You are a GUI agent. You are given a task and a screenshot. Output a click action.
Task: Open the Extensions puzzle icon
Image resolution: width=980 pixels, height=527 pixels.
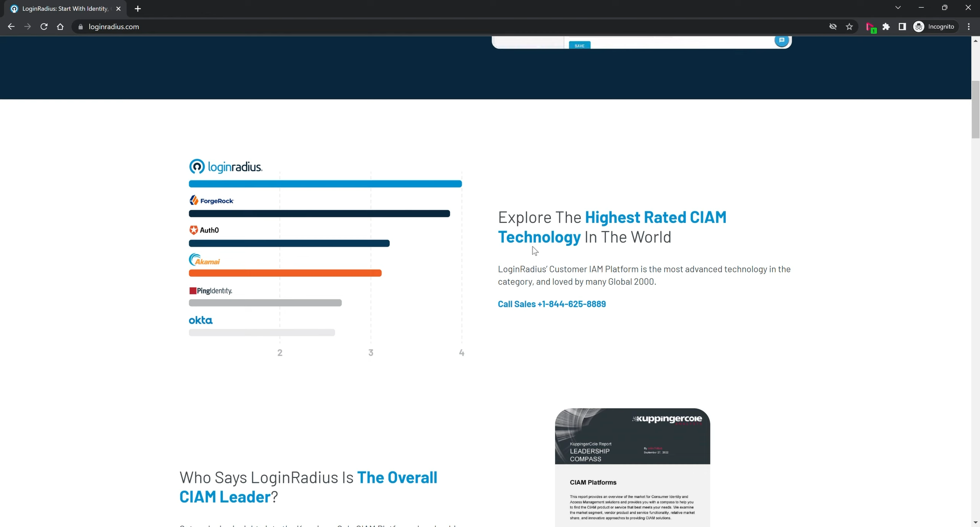[886, 26]
